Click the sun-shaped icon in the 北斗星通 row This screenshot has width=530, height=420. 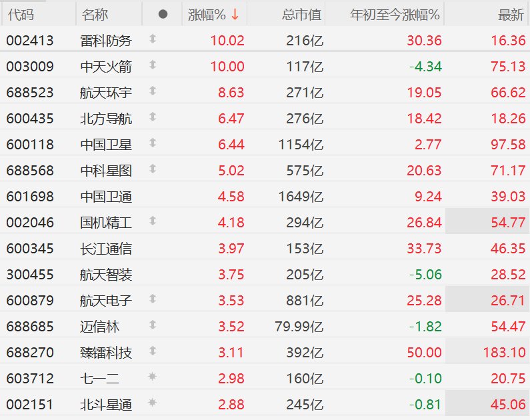tap(153, 403)
